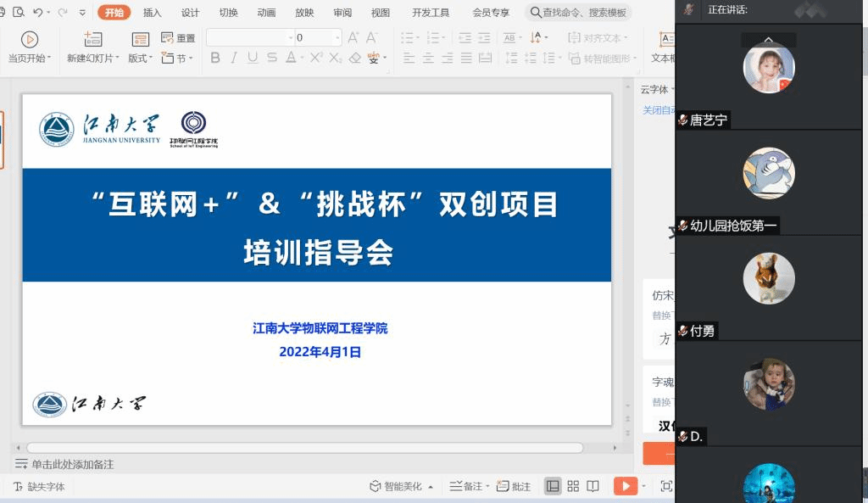The width and height of the screenshot is (868, 503).
Task: Click the Missing Fonts (缺失字体) button
Action: coord(39,486)
